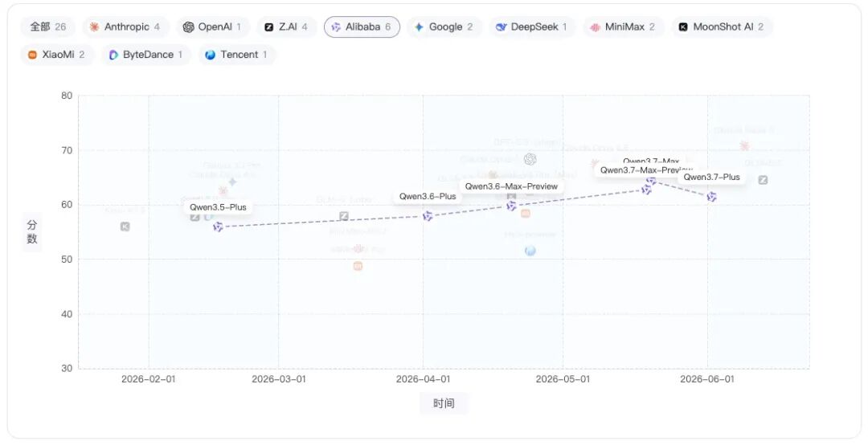Screen dimensions: 868x445
Task: Click the Qwen3.7-Plus data point icon
Action: pyautogui.click(x=712, y=197)
